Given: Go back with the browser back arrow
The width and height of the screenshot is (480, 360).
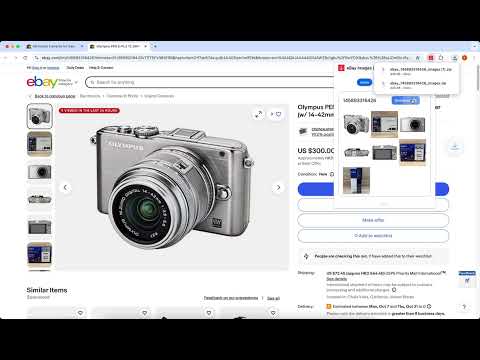Looking at the screenshot, I should (x=6, y=58).
